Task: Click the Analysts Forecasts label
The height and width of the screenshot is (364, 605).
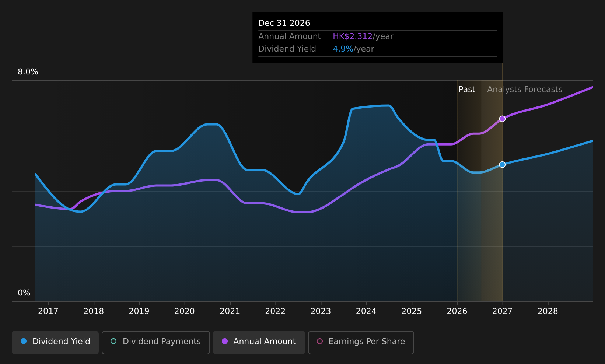Action: tap(525, 90)
